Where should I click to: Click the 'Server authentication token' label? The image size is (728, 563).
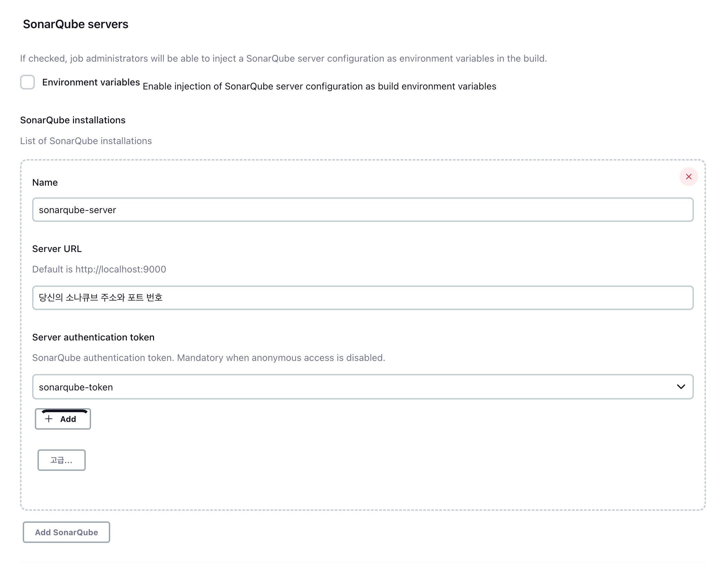(93, 337)
